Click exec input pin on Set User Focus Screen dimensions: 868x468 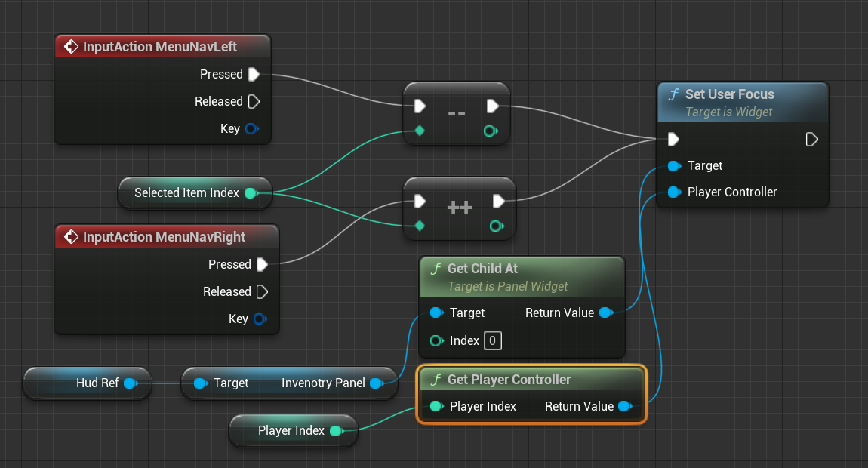(673, 139)
